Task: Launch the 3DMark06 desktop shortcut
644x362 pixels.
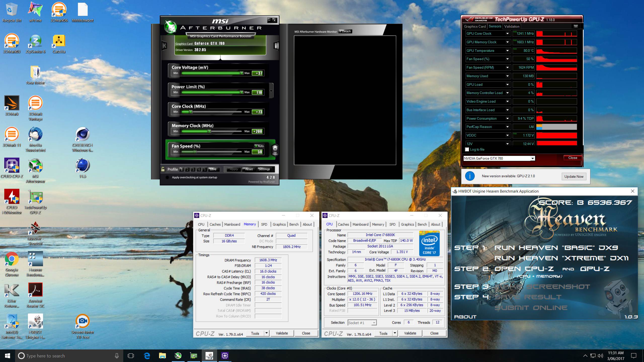Action: (x=59, y=13)
